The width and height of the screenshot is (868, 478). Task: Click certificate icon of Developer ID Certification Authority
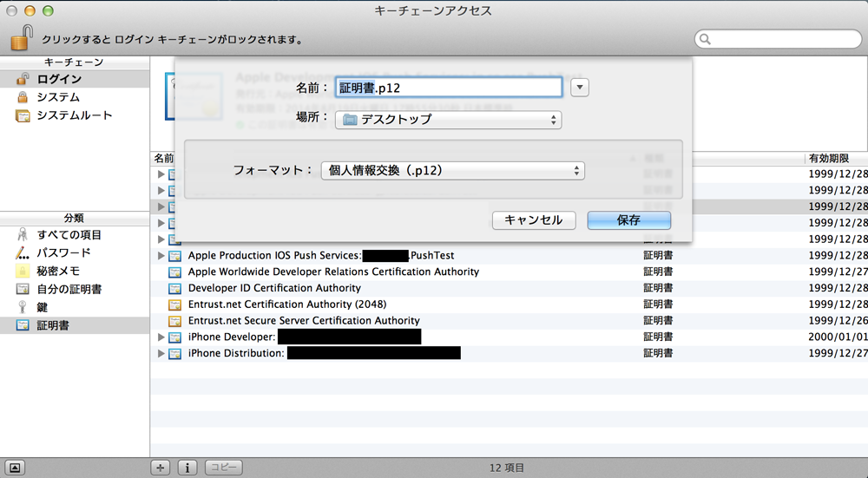(175, 288)
